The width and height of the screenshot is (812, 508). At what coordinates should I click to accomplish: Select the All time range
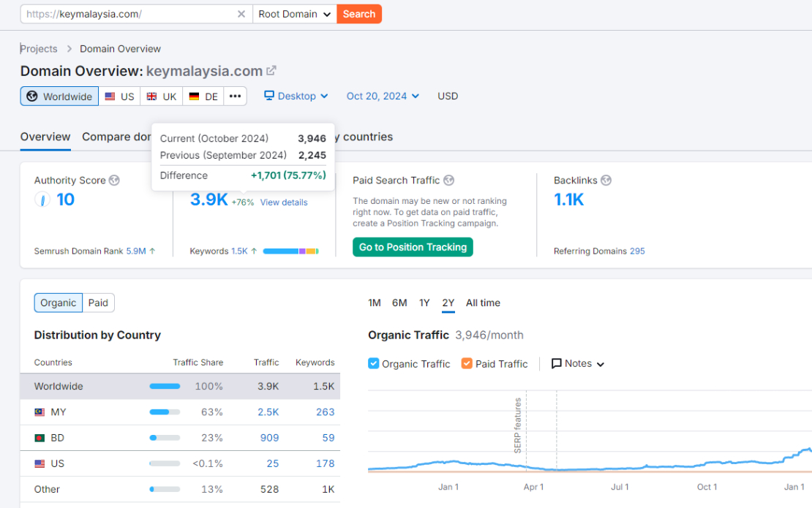[483, 303]
